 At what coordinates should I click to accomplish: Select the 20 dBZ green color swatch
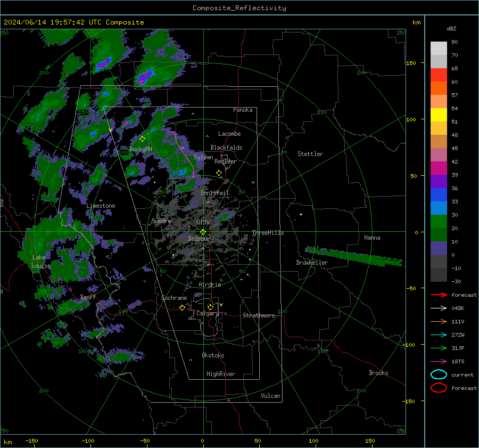pos(439,222)
